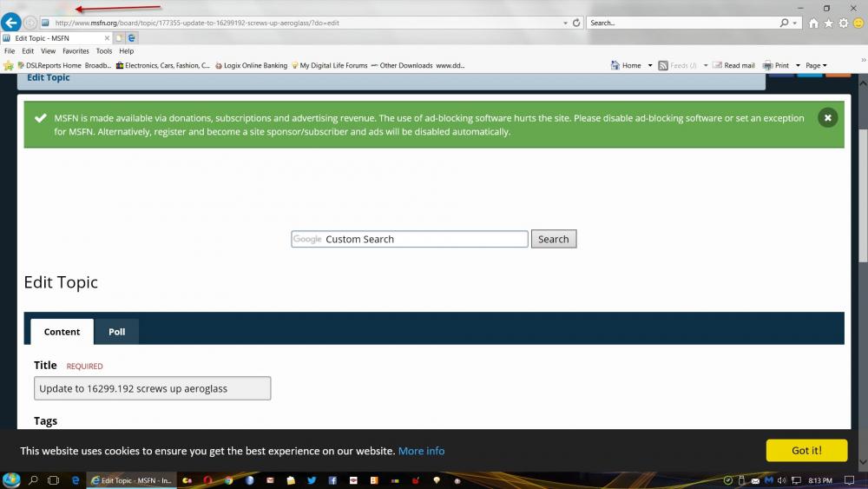Open Twitter app on the taskbar

tap(312, 480)
